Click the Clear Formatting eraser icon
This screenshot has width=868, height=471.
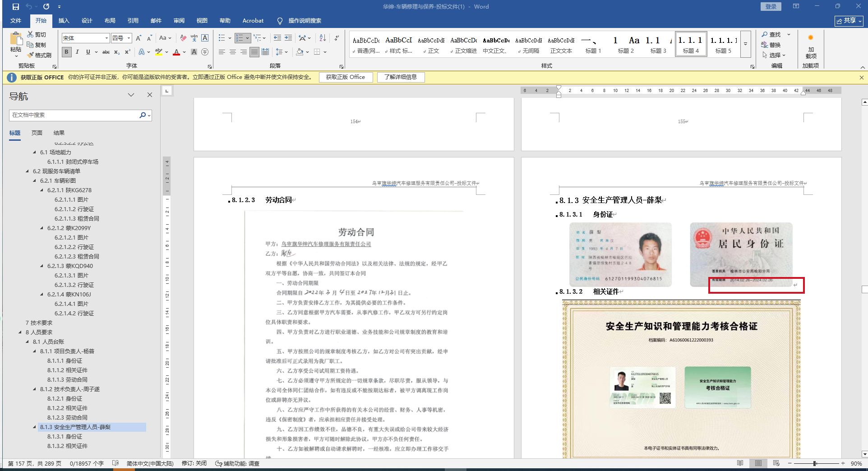pyautogui.click(x=183, y=38)
